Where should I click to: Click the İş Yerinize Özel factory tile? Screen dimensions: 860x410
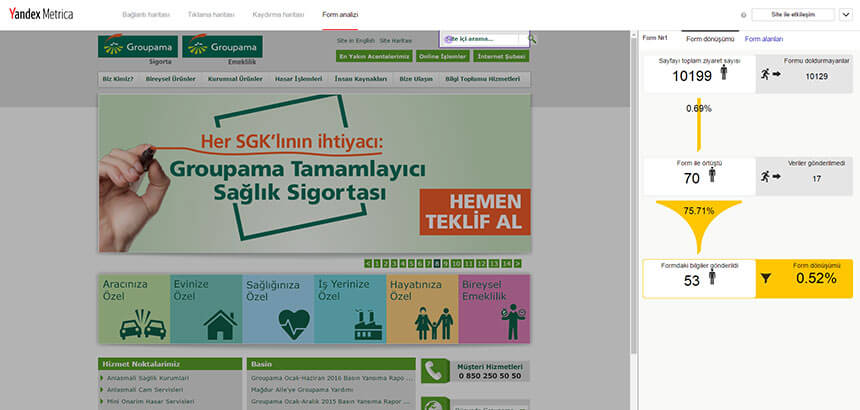point(350,309)
